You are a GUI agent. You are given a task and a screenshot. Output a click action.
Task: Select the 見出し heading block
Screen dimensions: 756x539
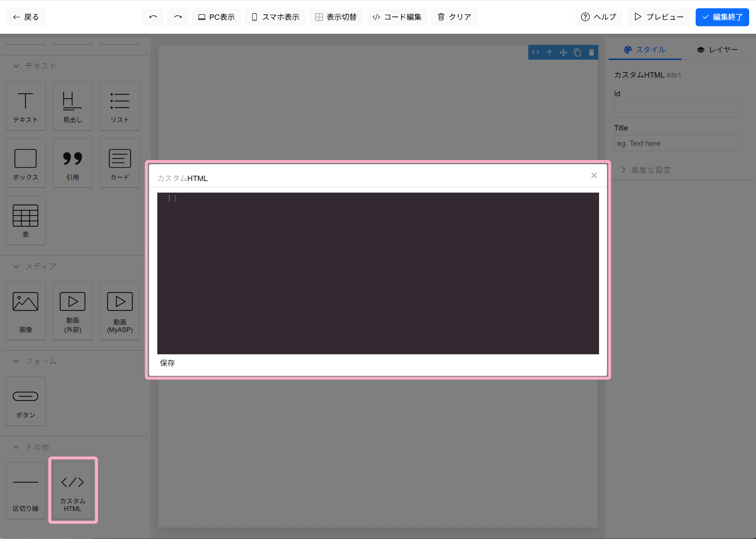(73, 106)
